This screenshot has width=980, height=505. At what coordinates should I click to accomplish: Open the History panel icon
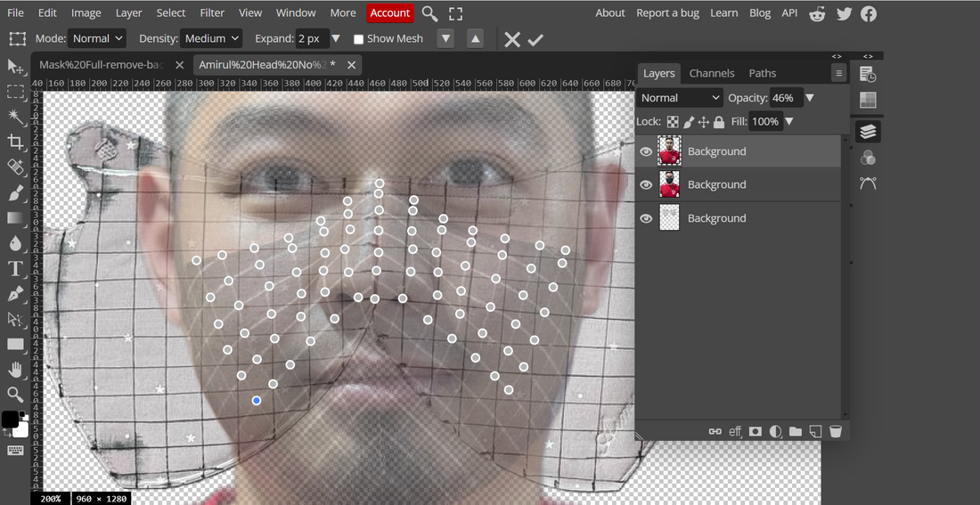(x=868, y=75)
